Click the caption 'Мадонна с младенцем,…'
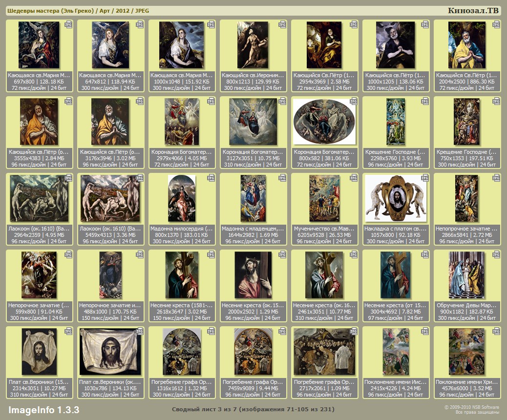Image resolution: width=507 pixels, height=420 pixels. (x=253, y=229)
